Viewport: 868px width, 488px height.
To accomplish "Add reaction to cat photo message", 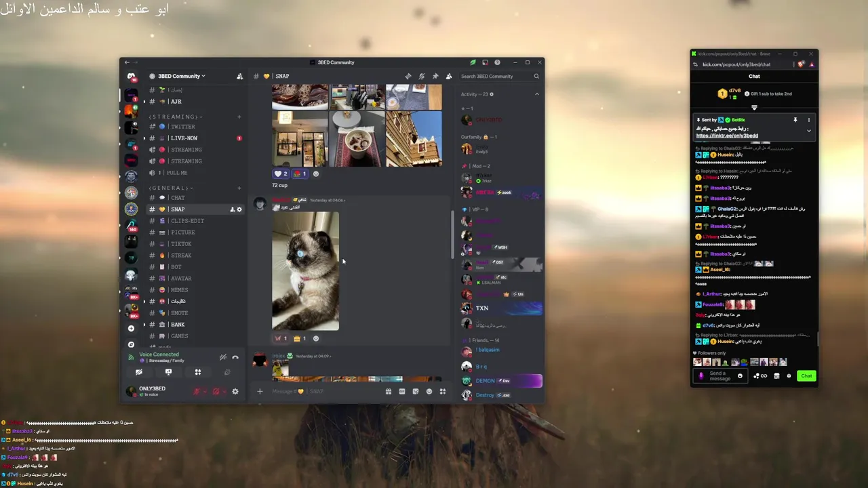I will coord(315,338).
